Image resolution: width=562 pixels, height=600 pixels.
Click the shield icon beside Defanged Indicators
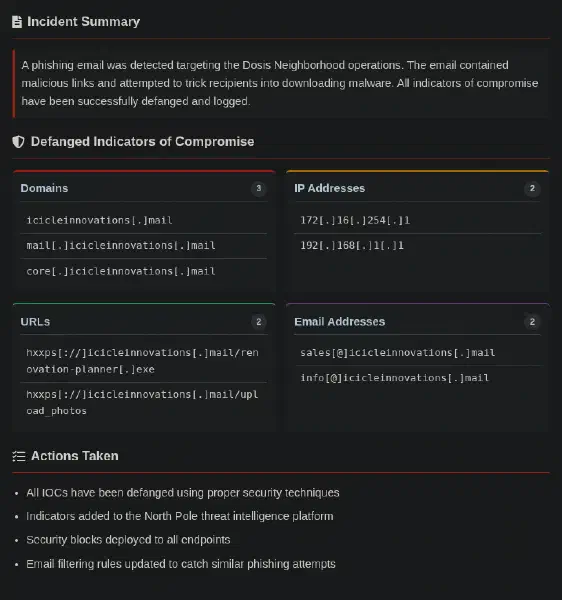[18, 142]
